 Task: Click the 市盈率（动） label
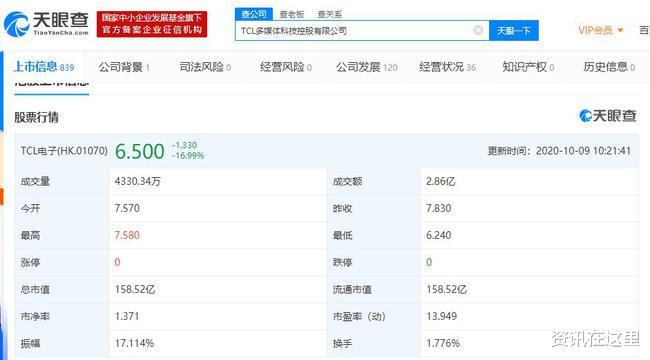(359, 316)
